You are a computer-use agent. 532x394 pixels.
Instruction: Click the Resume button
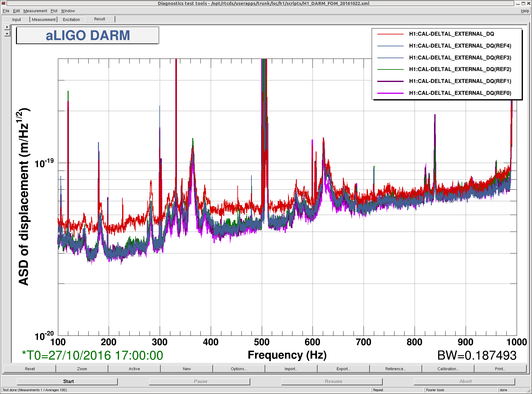tap(332, 381)
